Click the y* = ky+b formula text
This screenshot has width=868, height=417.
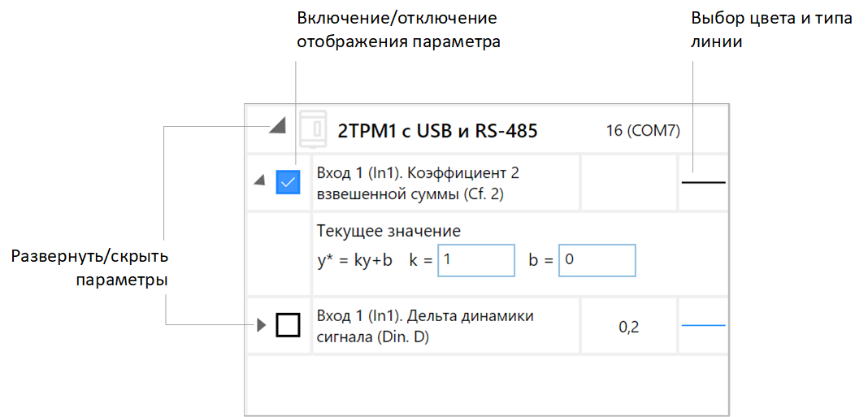click(x=355, y=261)
